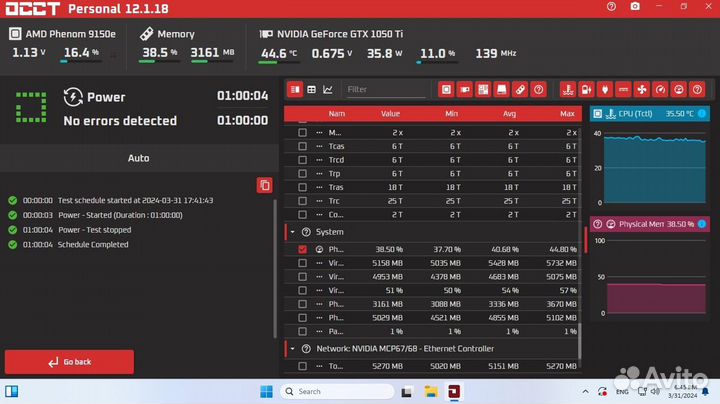Switch to the table-only view icon
The height and width of the screenshot is (404, 720).
(311, 90)
